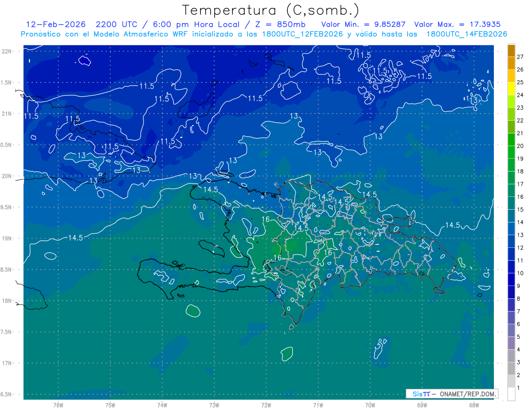The height and width of the screenshot is (411, 532).
Task: Click the "Valor Min. = 9.85287" text
Action: click(363, 24)
